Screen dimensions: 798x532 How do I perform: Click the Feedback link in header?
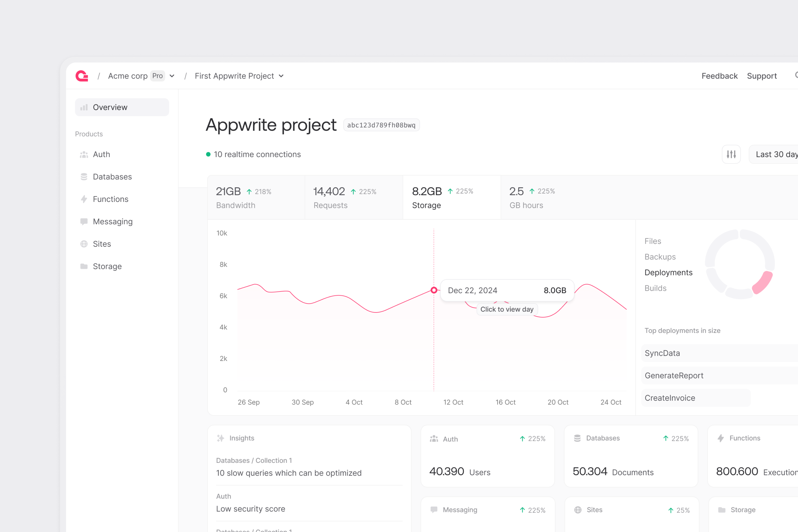click(x=719, y=76)
